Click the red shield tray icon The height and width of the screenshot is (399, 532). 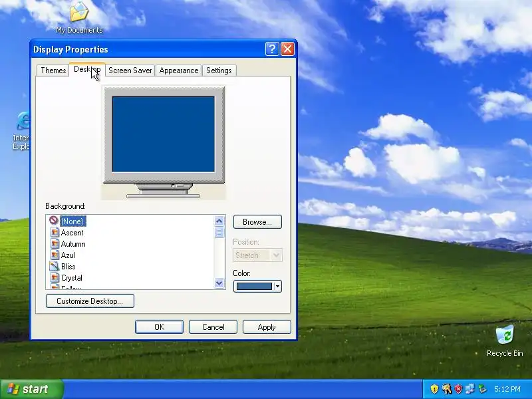tap(458, 389)
